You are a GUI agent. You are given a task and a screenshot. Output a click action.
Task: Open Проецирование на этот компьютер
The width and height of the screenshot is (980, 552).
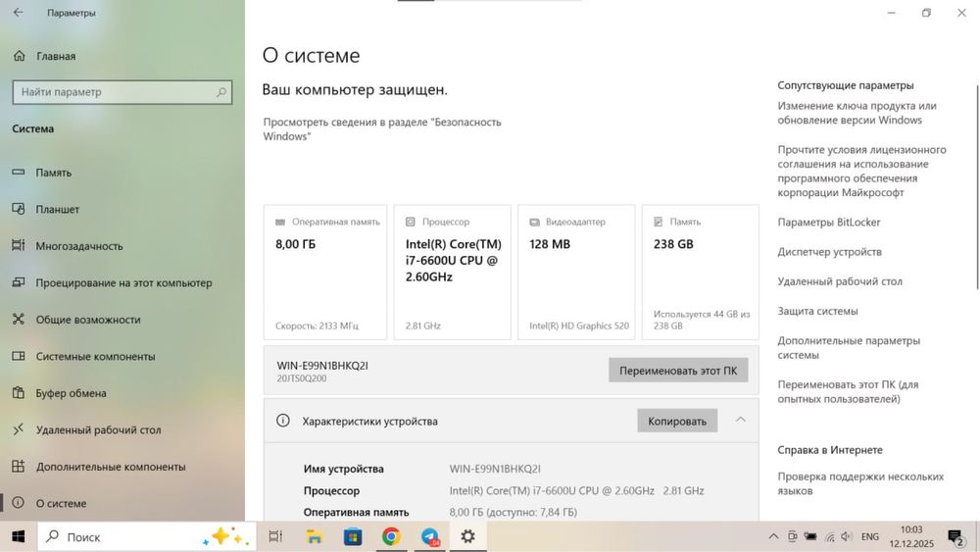[x=122, y=282]
